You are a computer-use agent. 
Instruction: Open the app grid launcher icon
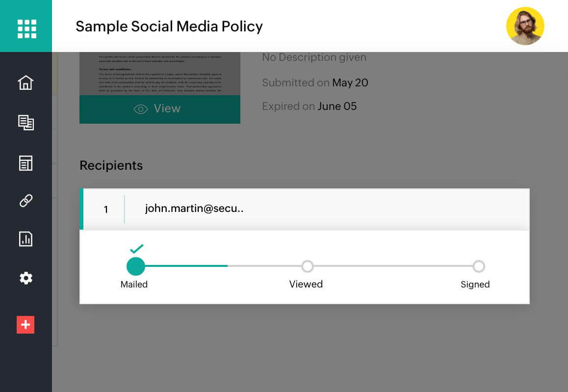tap(26, 28)
